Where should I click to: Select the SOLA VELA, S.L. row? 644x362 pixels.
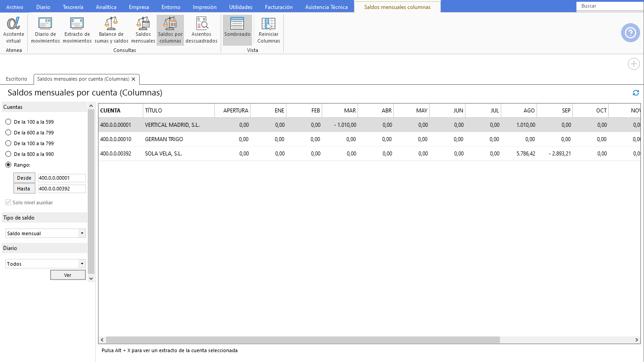[x=370, y=154]
